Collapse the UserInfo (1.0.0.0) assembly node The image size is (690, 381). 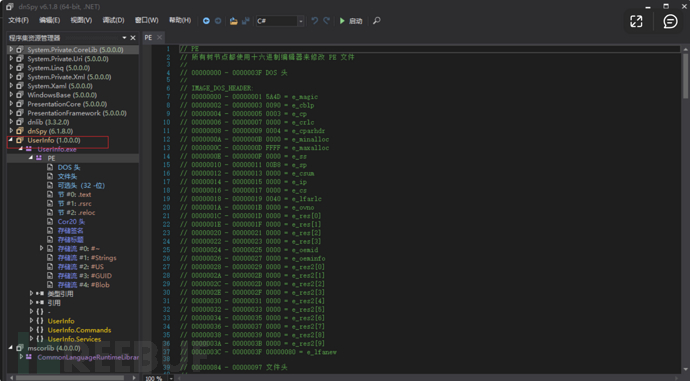(11, 140)
